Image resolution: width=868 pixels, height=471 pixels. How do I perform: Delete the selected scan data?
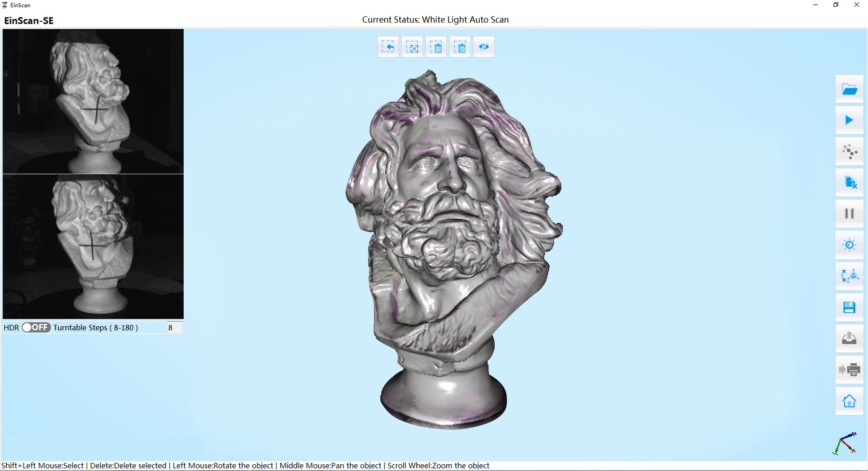click(x=436, y=47)
